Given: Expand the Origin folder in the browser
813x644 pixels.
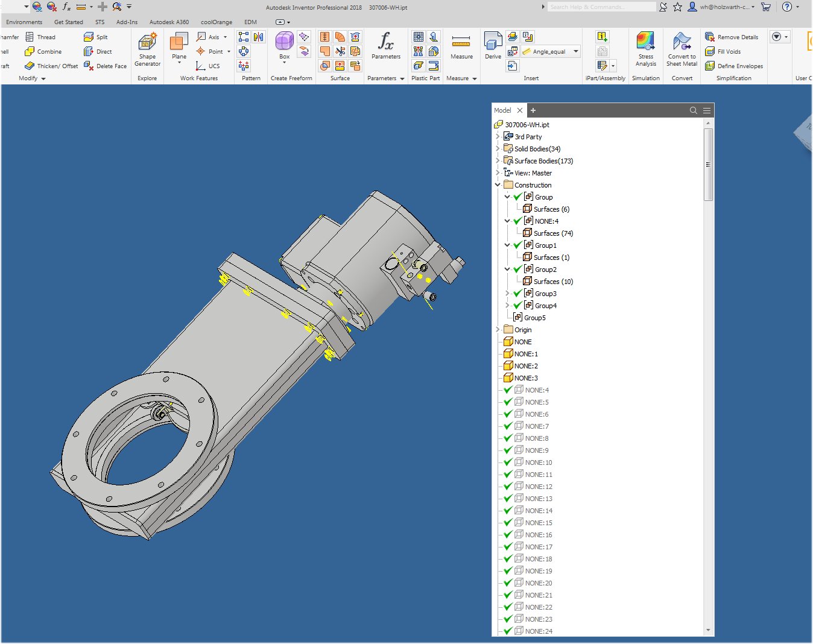Looking at the screenshot, I should pos(498,329).
